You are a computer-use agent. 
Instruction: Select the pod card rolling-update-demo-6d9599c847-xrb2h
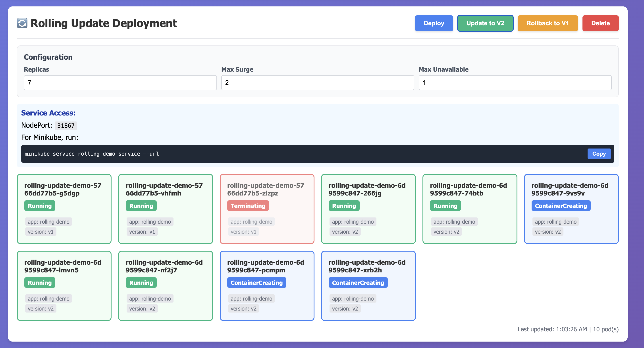tap(368, 286)
